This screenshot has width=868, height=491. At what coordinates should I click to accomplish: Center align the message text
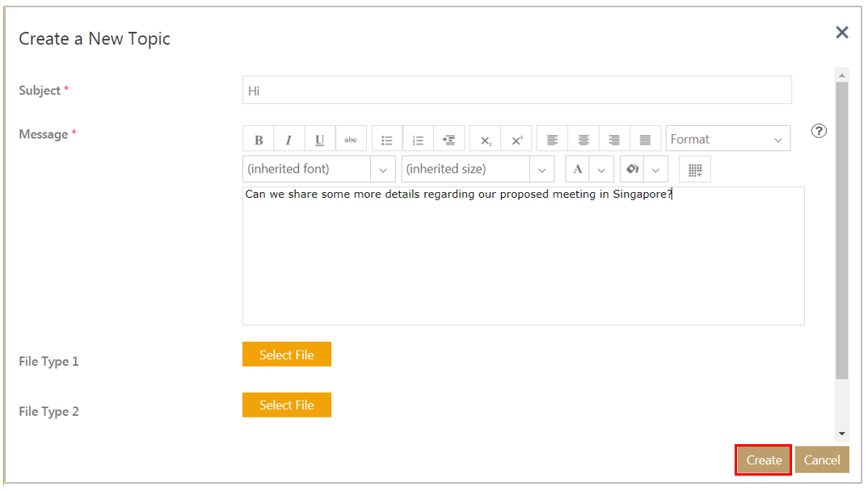click(584, 140)
